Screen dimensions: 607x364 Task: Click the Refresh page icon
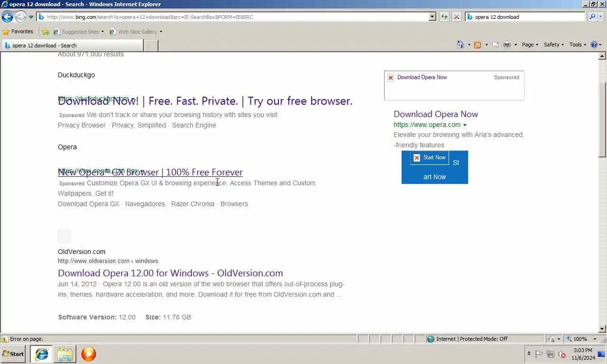(444, 17)
